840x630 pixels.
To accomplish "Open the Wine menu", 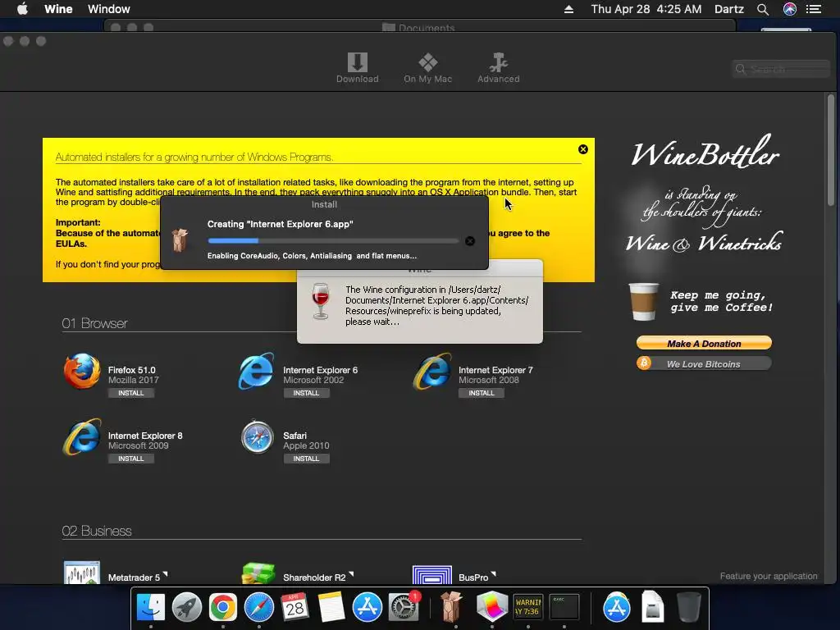I will pos(58,9).
